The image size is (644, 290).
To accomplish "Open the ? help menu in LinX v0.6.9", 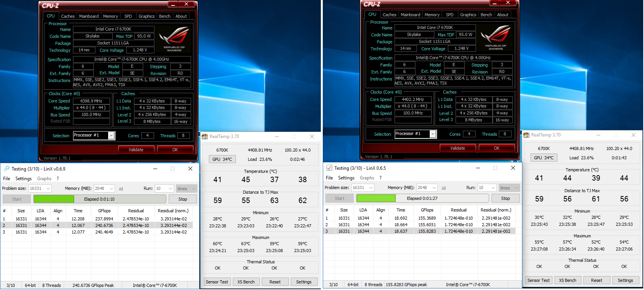I will pyautogui.click(x=58, y=179).
